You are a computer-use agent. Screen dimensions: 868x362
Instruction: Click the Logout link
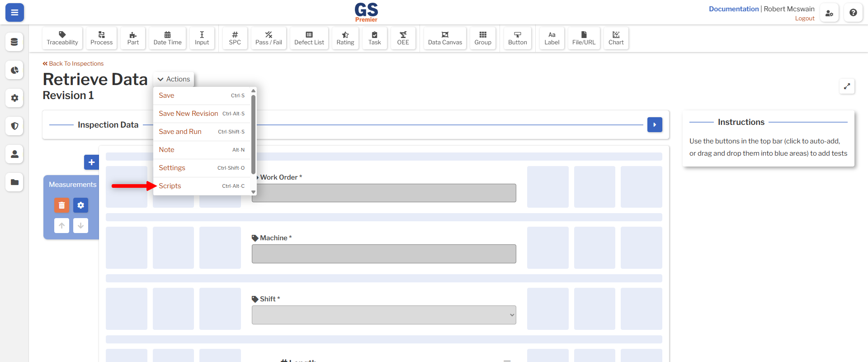click(x=805, y=19)
